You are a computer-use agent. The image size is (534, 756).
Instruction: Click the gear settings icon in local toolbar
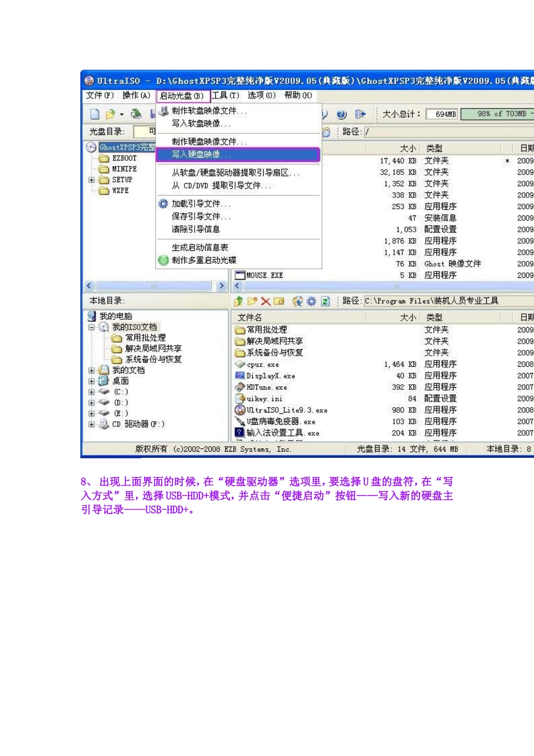311,301
